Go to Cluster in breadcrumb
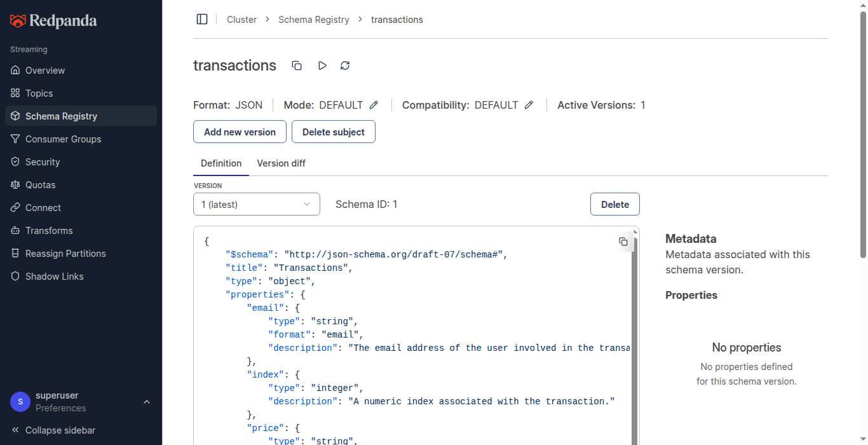This screenshot has height=445, width=868. pos(241,20)
